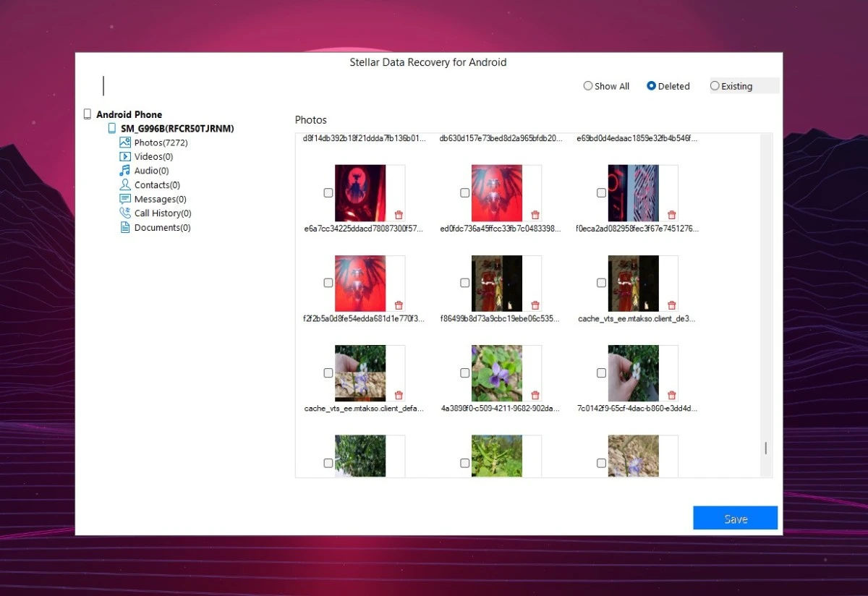Click the Messages icon in sidebar

click(x=125, y=199)
